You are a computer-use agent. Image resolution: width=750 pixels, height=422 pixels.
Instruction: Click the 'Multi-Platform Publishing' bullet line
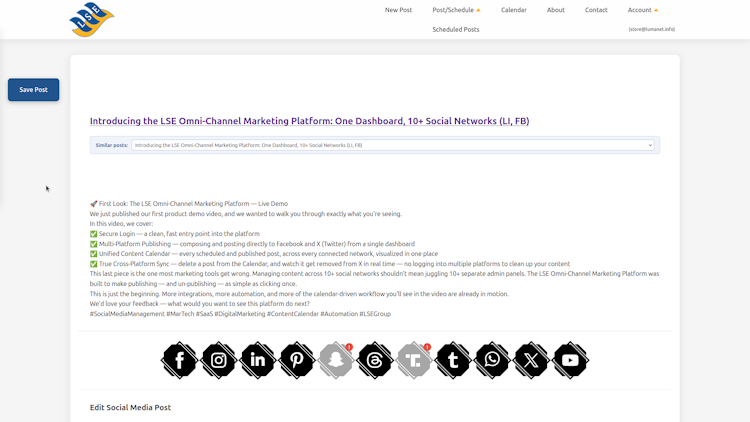pos(252,244)
